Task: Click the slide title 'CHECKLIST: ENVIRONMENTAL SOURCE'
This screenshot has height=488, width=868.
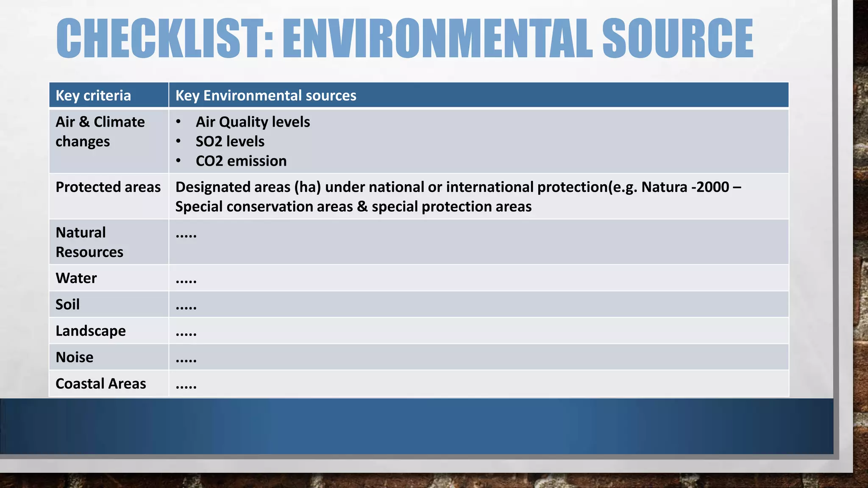Action: coord(405,38)
